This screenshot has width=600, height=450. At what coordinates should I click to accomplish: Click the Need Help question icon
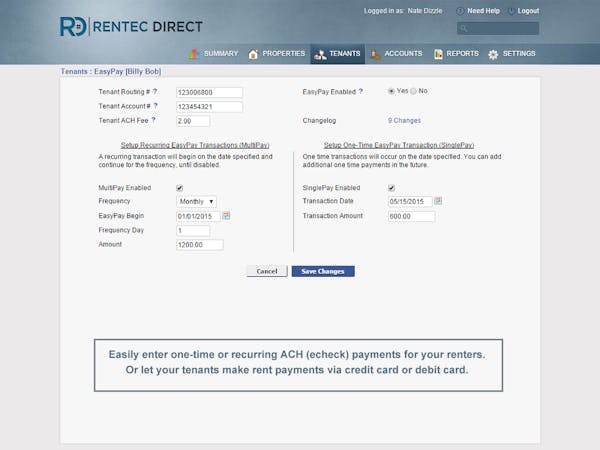[460, 11]
